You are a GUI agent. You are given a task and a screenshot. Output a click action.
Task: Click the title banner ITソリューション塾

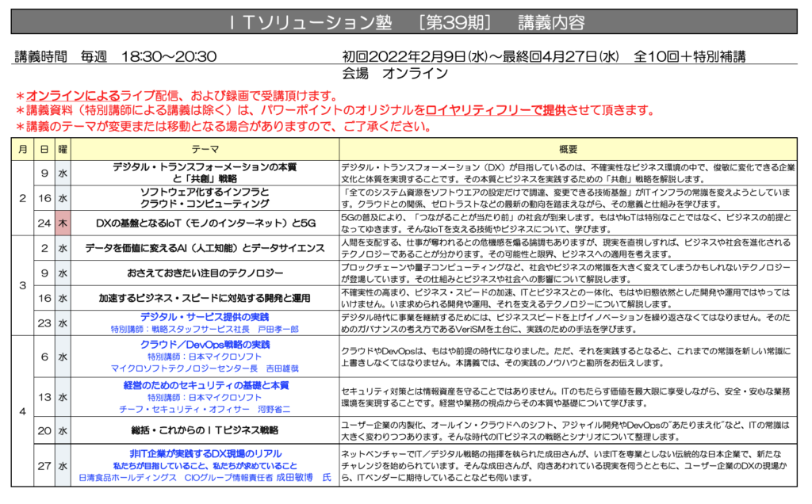click(x=404, y=21)
